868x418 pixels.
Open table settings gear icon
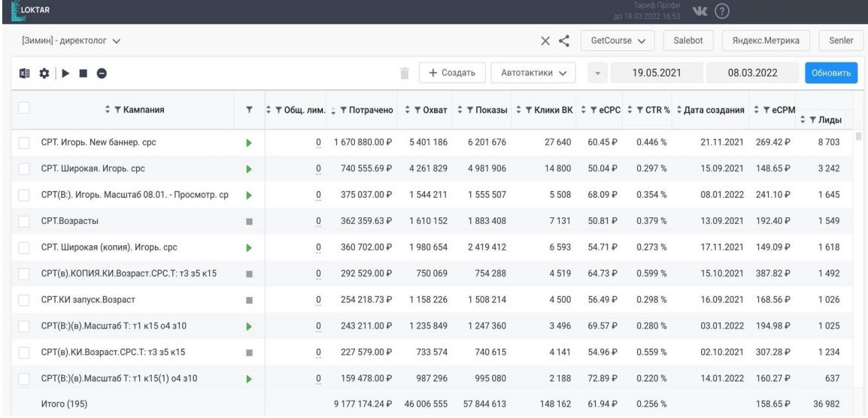point(44,74)
